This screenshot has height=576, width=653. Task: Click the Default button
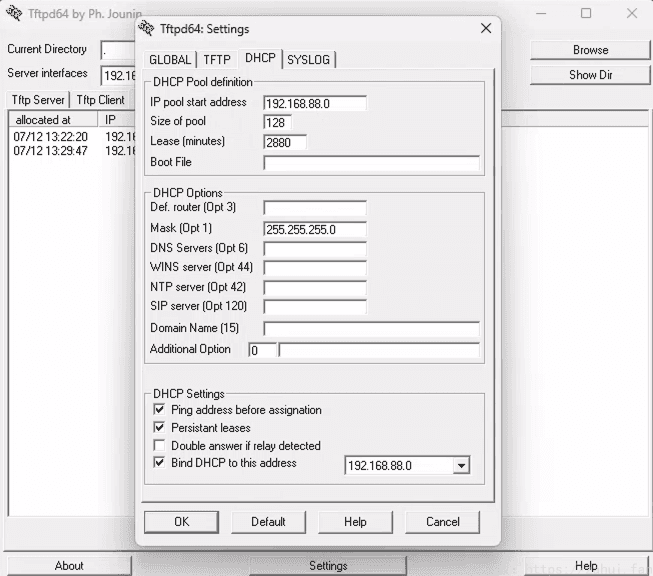pos(268,522)
